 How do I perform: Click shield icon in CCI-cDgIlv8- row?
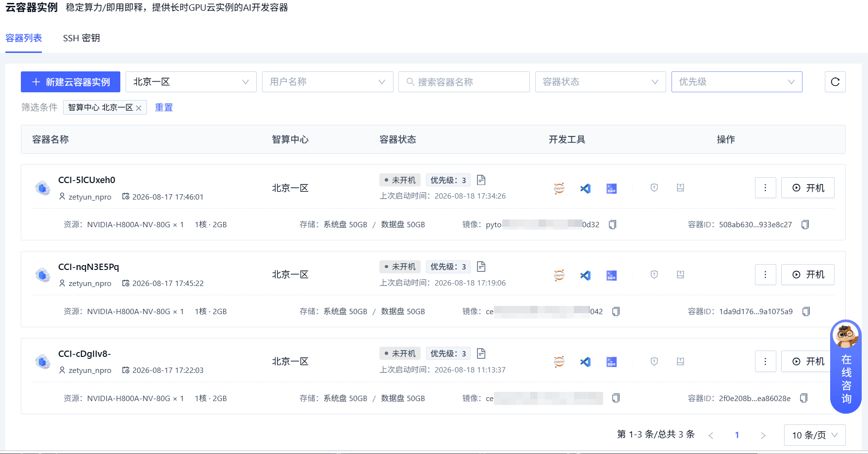654,361
